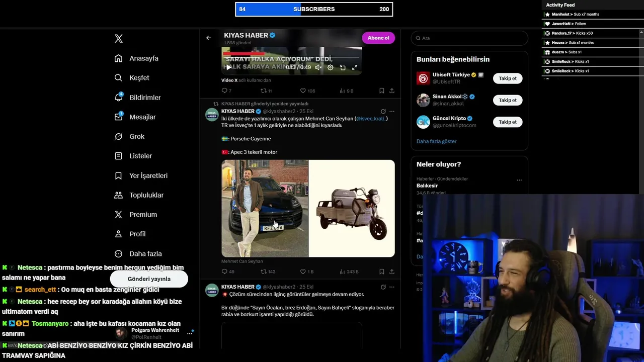
Task: Repost the top video post with 11 reposts
Action: [x=266, y=91]
